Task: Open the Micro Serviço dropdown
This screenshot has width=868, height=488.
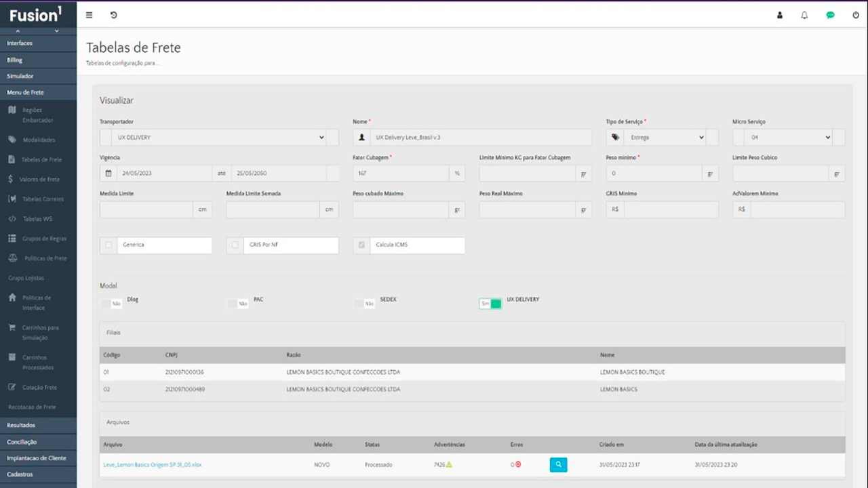Action: coord(789,138)
